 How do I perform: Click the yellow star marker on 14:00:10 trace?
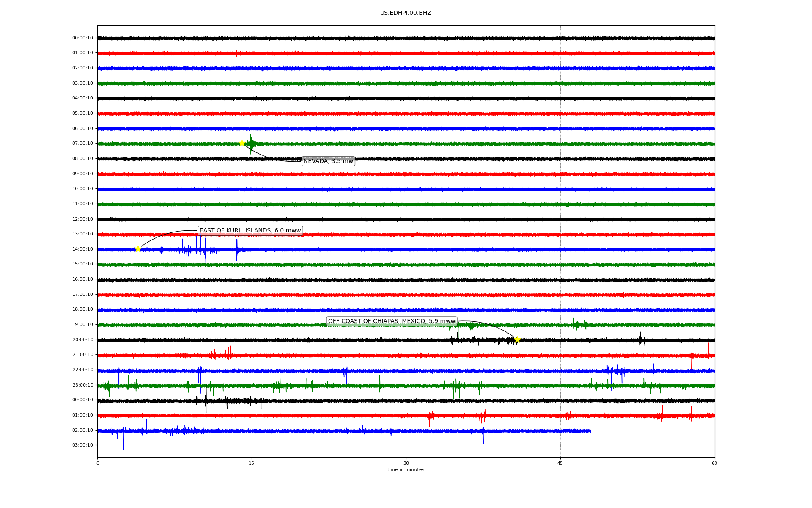point(138,249)
